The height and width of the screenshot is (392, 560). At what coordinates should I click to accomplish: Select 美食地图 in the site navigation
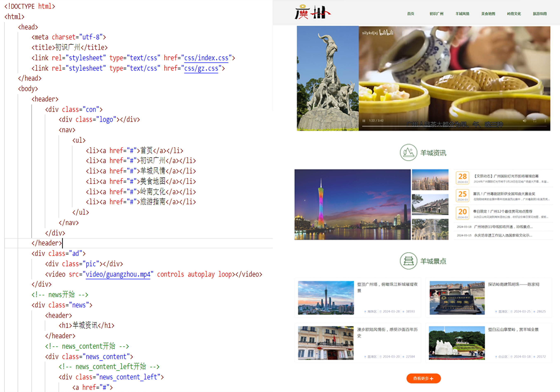(x=488, y=14)
